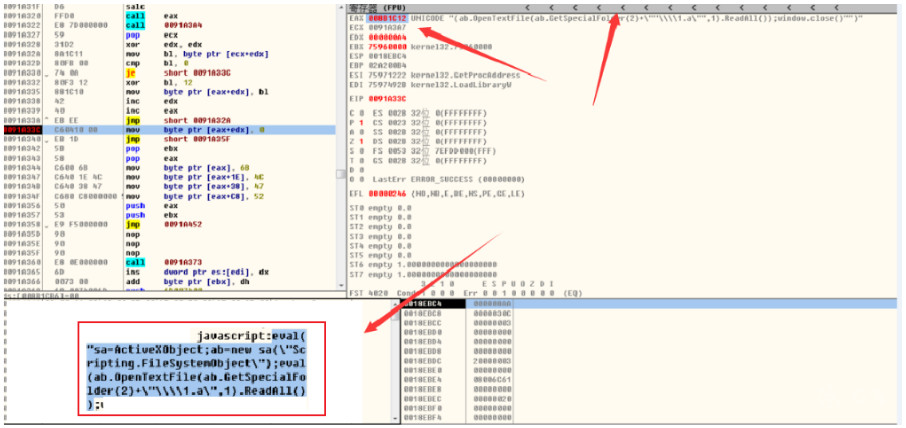The image size is (906, 428).
Task: Click the EIP register value 0091A33C
Action: pos(387,99)
